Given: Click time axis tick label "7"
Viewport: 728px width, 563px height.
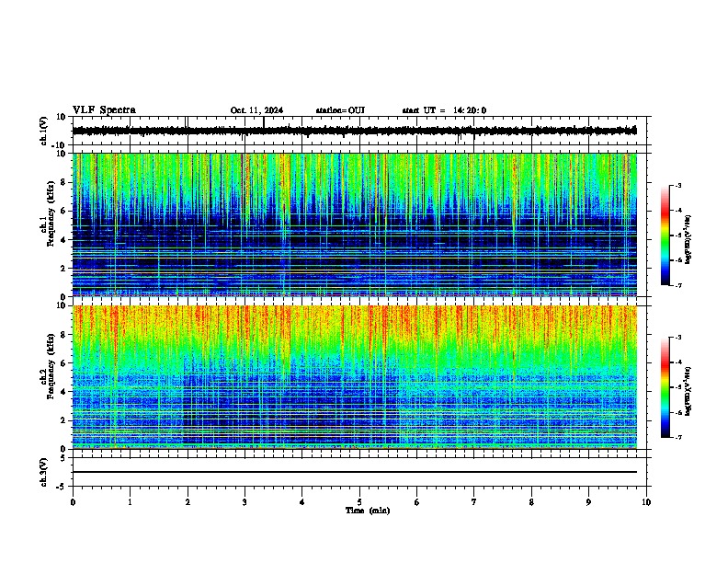Looking at the screenshot, I should coord(474,502).
